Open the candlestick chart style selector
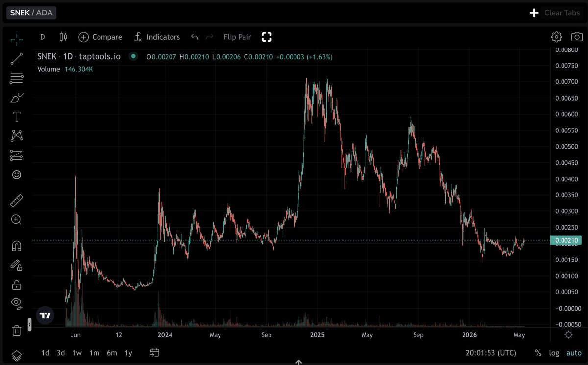The image size is (588, 365). pyautogui.click(x=63, y=37)
